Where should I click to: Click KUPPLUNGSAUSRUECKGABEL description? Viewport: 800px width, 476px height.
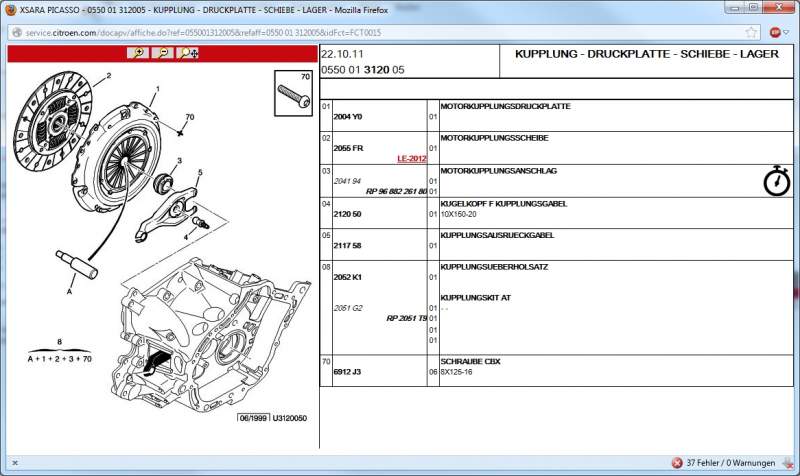click(497, 236)
